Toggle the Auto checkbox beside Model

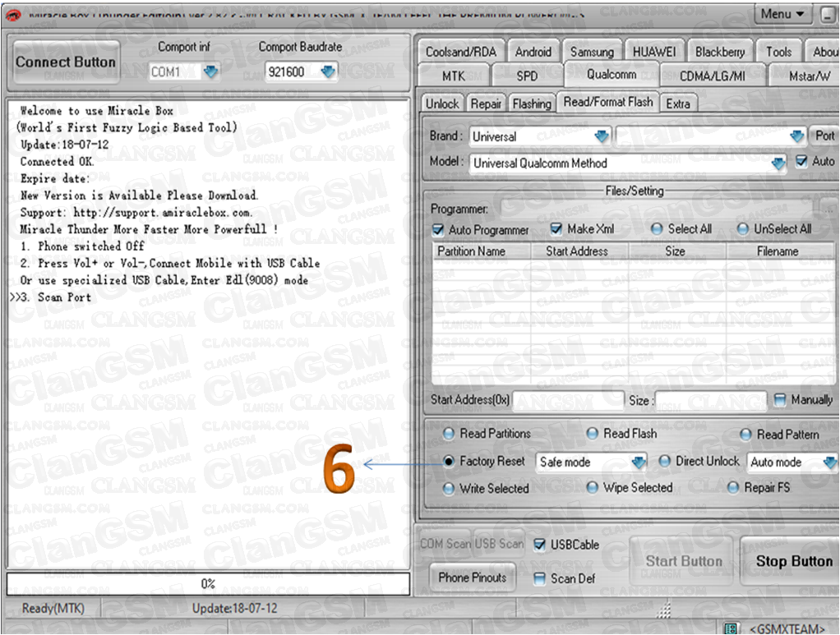point(801,162)
